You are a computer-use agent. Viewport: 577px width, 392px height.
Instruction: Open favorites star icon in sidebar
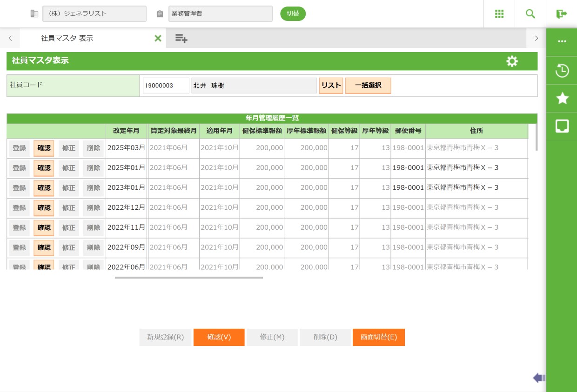point(562,99)
